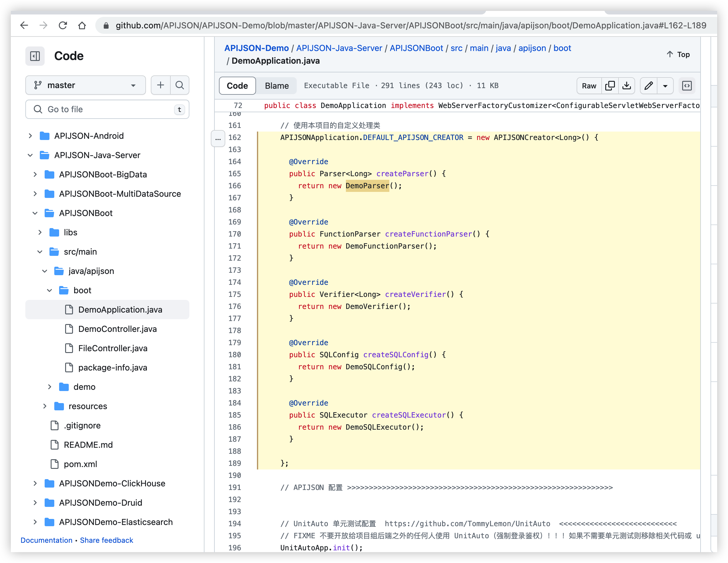Viewport: 728px width, 563px height.
Task: Open repository search via magnifier icon
Action: (180, 85)
